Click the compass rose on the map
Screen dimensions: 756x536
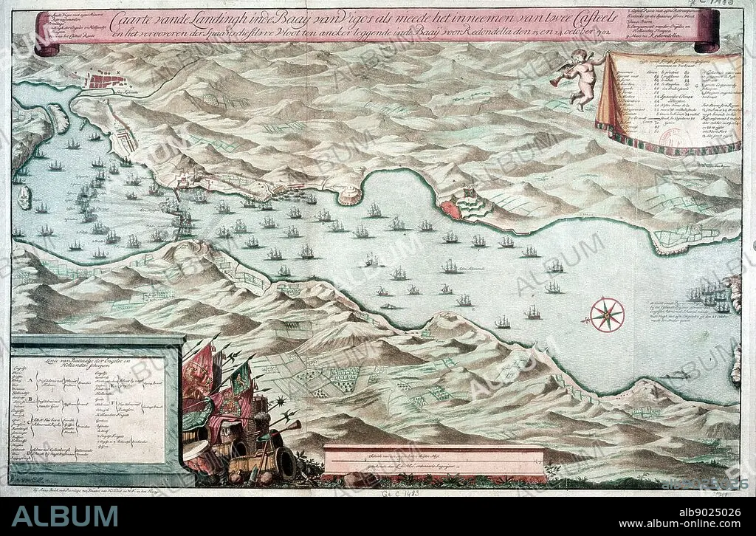click(x=607, y=316)
